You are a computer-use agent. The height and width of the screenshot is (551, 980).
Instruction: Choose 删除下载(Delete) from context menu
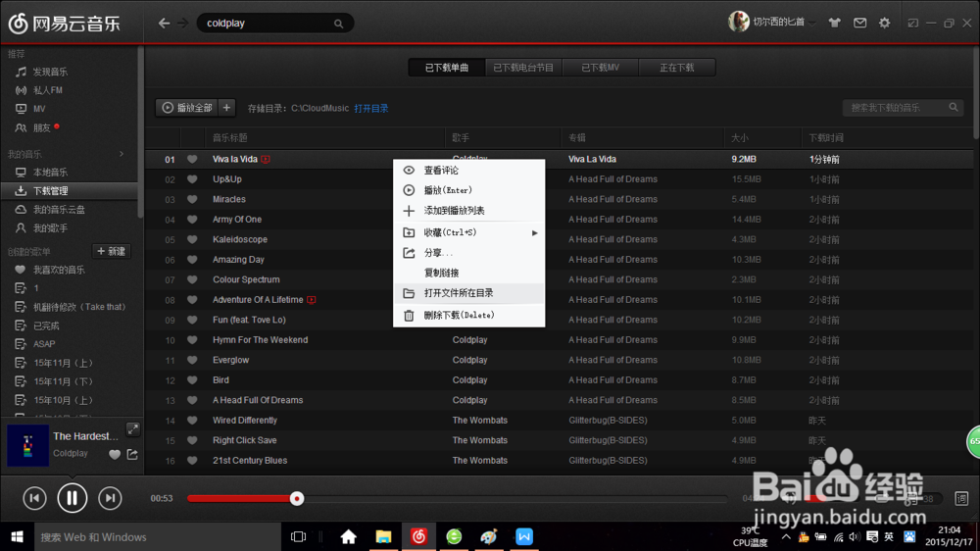coord(468,316)
